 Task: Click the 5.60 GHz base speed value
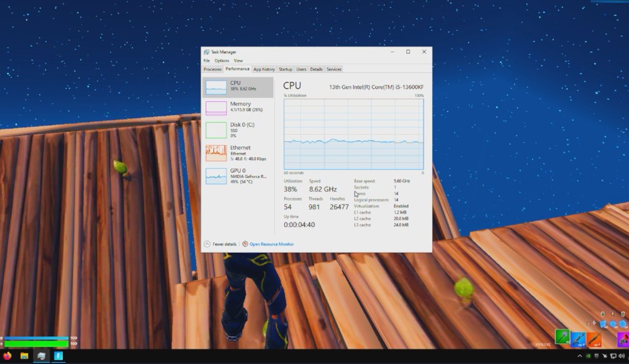coord(402,181)
